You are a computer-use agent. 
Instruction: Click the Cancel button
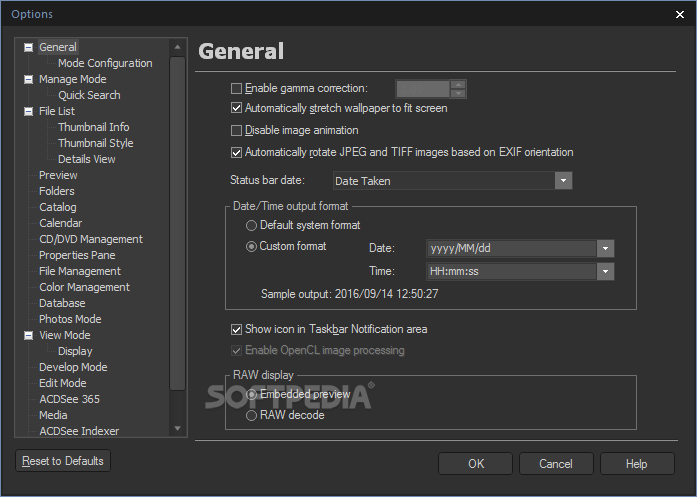(556, 464)
